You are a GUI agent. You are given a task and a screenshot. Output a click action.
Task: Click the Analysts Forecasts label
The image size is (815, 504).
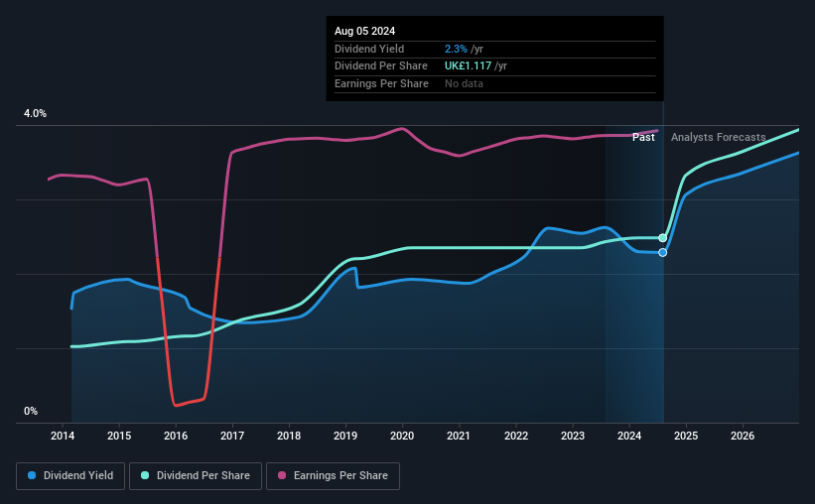[719, 137]
